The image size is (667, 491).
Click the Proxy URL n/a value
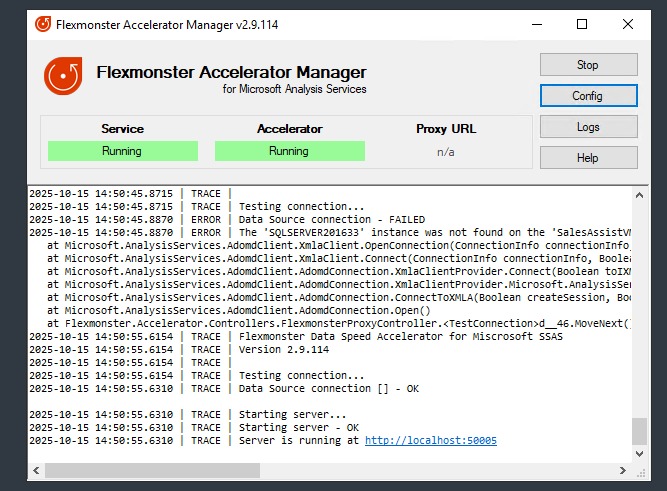point(445,152)
